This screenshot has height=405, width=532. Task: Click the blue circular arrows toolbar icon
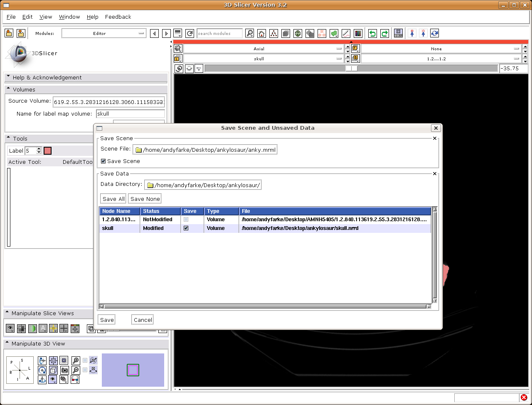point(435,33)
